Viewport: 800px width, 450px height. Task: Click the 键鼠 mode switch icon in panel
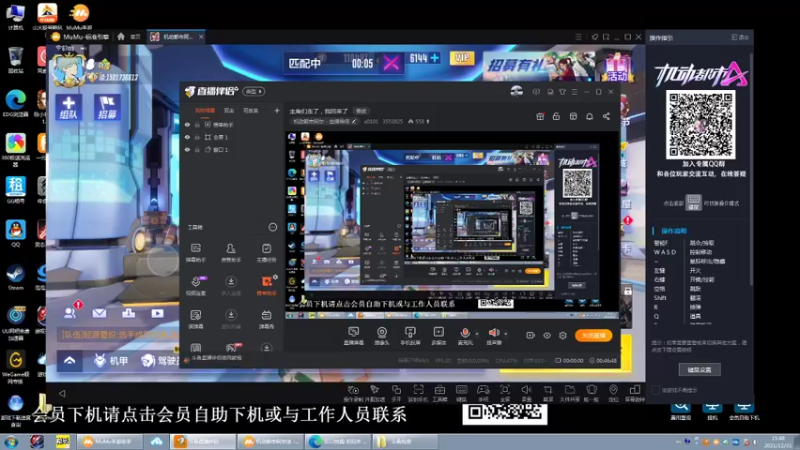click(693, 203)
